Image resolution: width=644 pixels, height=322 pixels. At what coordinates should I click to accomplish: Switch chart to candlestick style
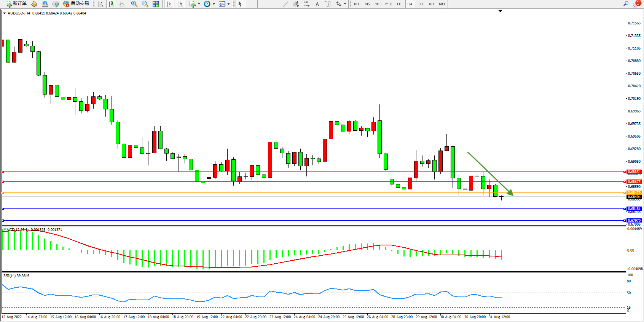click(111, 4)
